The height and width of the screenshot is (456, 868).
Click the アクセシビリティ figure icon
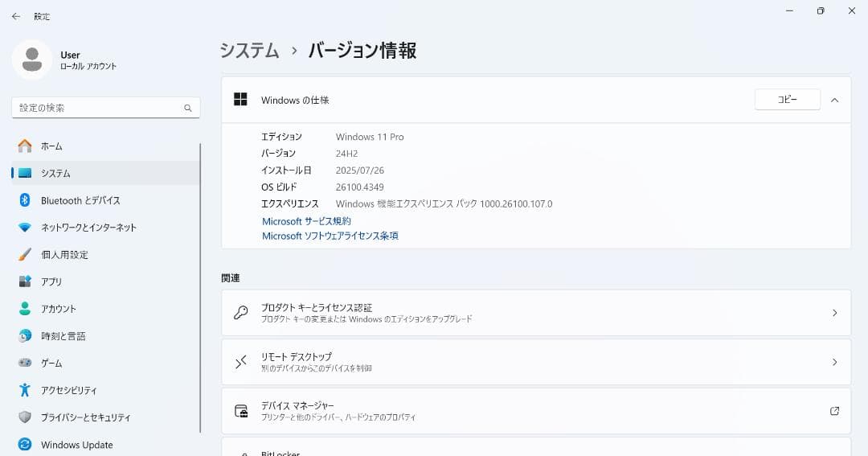[25, 390]
